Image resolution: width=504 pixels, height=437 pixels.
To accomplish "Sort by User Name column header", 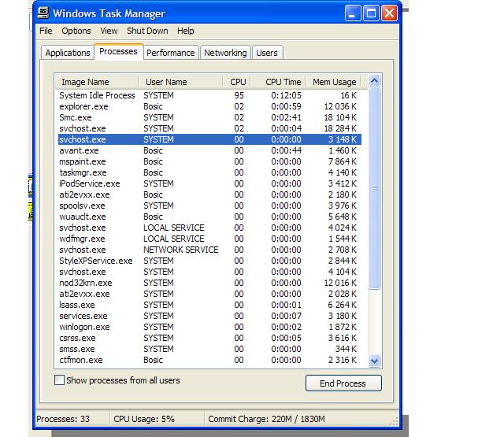I will pos(180,82).
